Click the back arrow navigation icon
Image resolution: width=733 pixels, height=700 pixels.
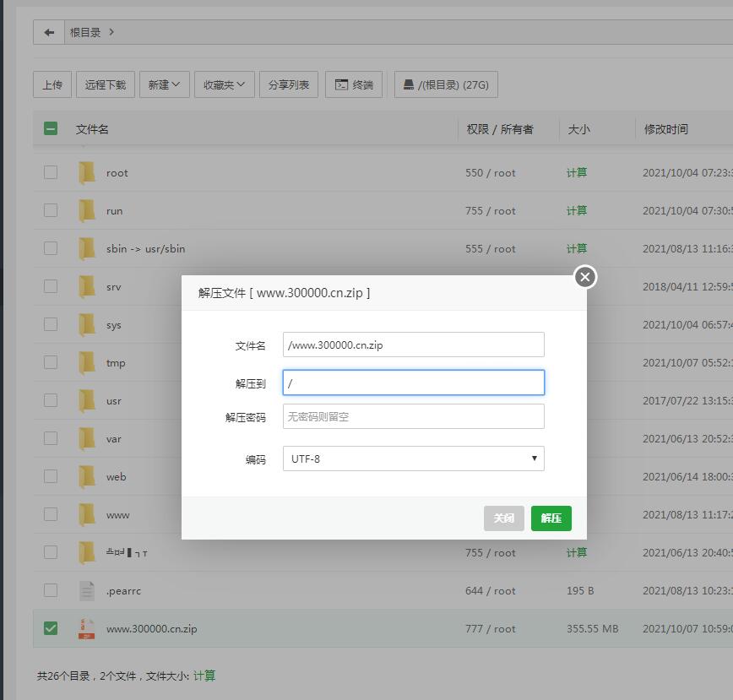(49, 32)
